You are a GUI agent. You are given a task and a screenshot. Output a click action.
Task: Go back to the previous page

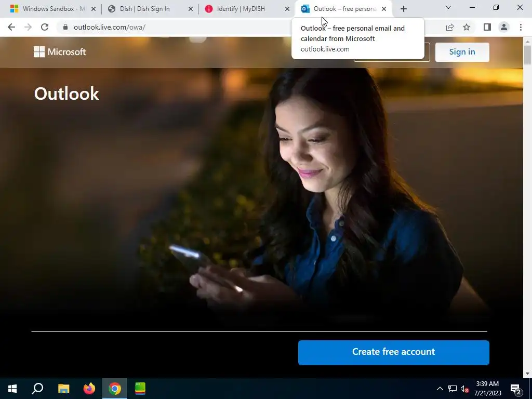[11, 27]
